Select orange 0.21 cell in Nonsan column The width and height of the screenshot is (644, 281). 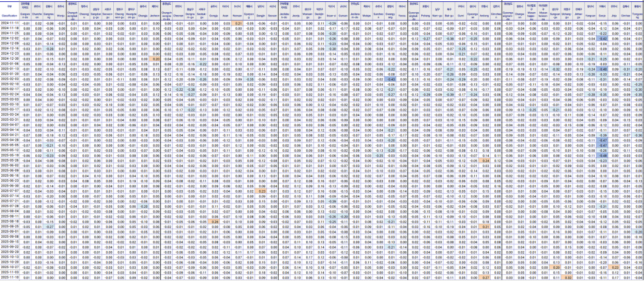pos(238,23)
